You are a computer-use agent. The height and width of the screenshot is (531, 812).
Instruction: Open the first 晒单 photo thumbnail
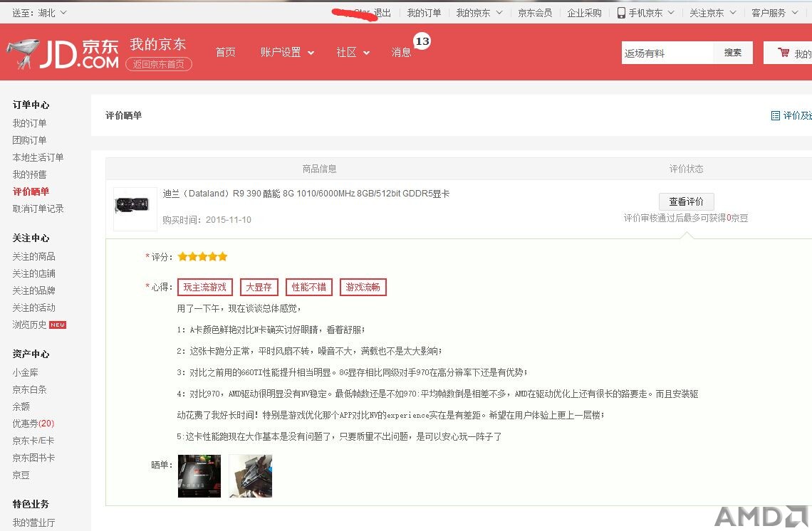coord(199,476)
